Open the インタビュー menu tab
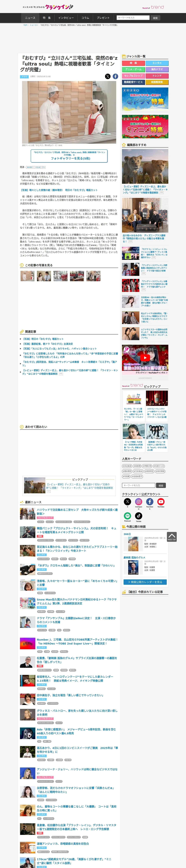 (66, 18)
